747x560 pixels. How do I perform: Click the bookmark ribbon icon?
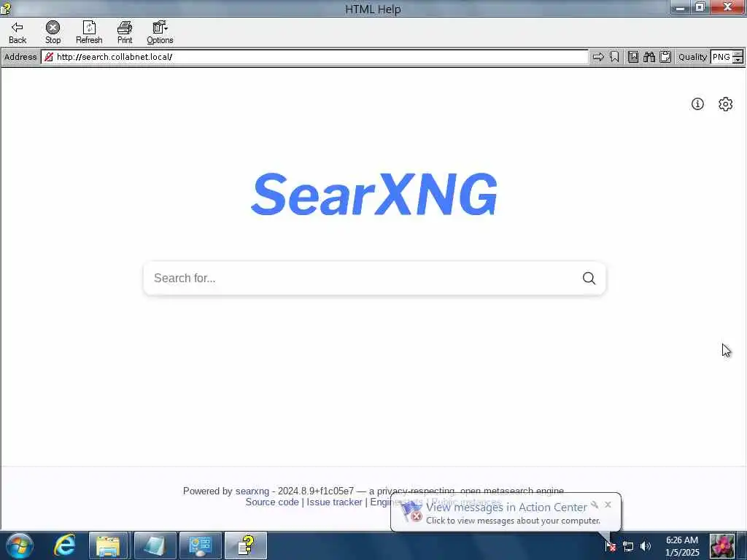tap(614, 57)
